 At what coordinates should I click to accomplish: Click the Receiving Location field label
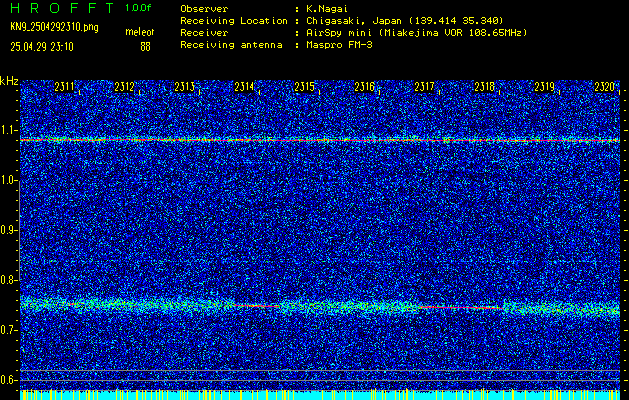tap(234, 21)
